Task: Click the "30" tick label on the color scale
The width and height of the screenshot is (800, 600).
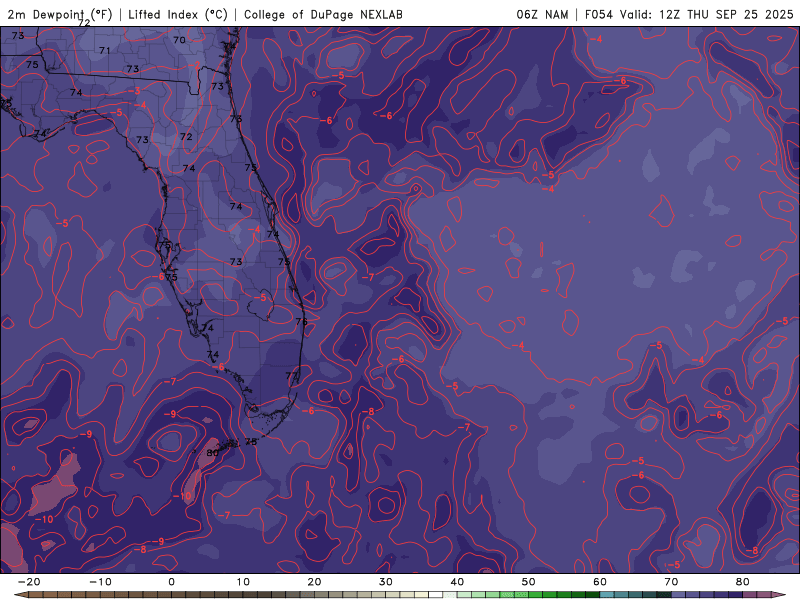Action: [x=386, y=582]
